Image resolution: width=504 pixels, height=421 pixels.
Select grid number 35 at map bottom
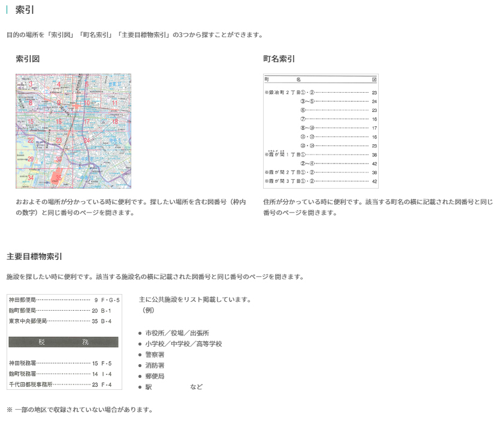pos(58,177)
